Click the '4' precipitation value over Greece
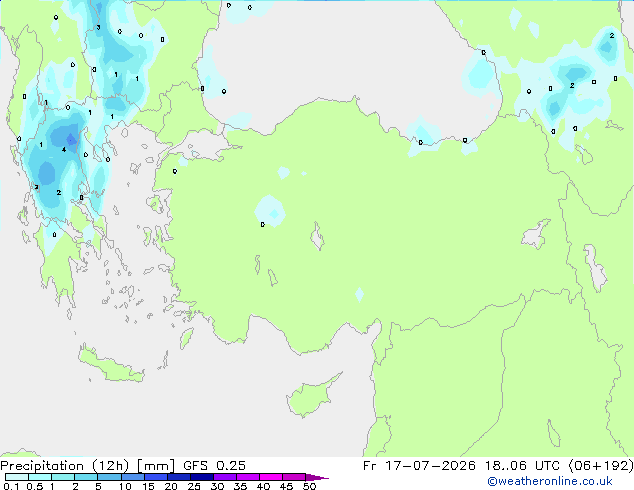This screenshot has width=634, height=490. (x=64, y=150)
